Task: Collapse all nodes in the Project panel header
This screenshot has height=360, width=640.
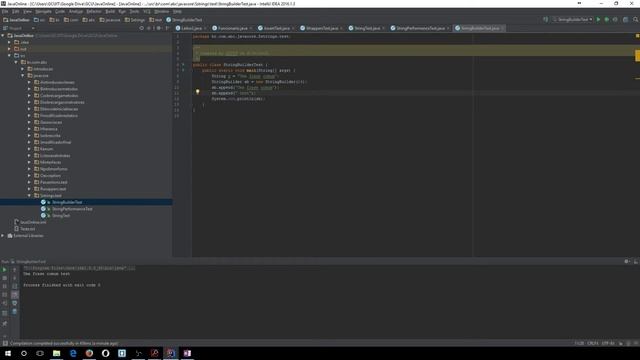Action: pyautogui.click(x=150, y=28)
